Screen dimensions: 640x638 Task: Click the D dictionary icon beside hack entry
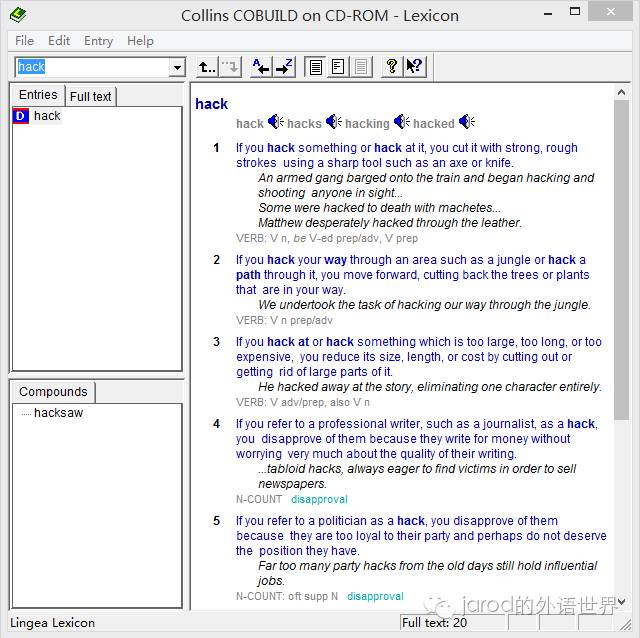[x=20, y=116]
